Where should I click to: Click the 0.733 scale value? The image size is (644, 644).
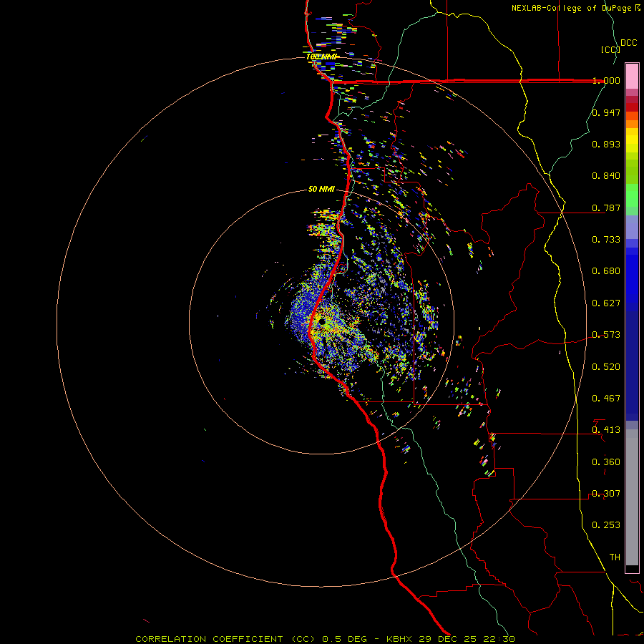[606, 240]
